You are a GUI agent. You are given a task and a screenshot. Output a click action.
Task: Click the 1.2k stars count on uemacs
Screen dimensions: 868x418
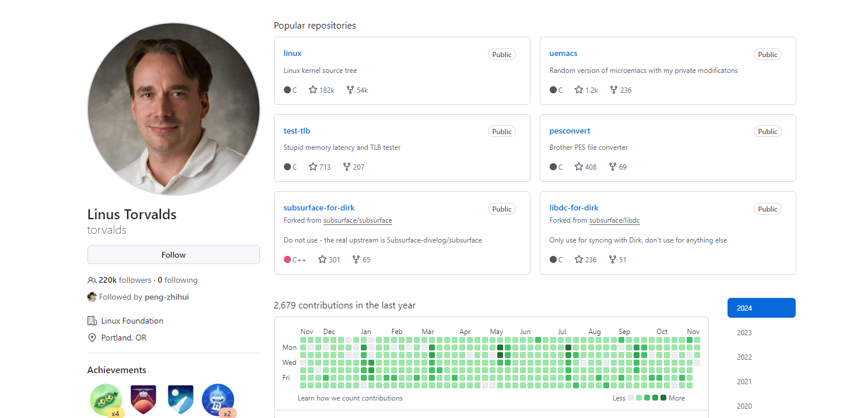click(592, 90)
